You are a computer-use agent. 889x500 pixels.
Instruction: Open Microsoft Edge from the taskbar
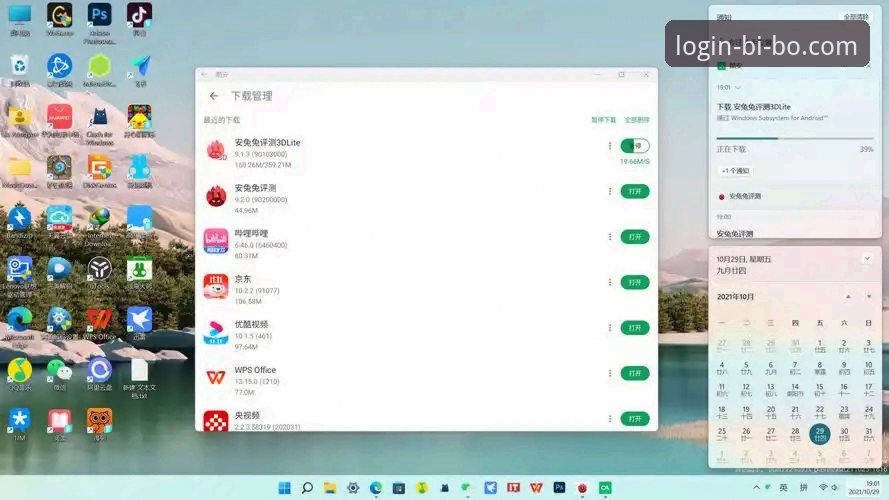(x=376, y=488)
